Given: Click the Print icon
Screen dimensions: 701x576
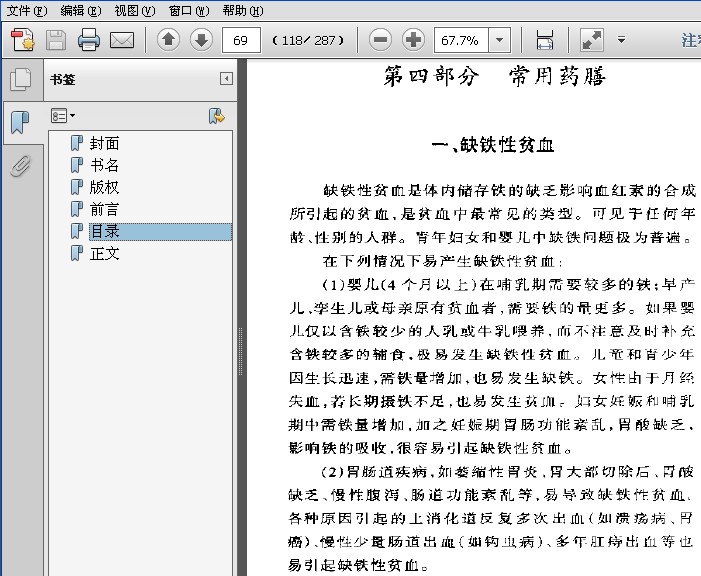Looking at the screenshot, I should pyautogui.click(x=89, y=40).
